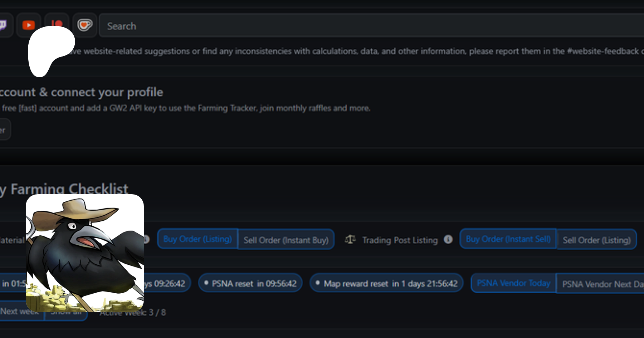
Task: Click the crow mascot image
Action: click(x=85, y=253)
